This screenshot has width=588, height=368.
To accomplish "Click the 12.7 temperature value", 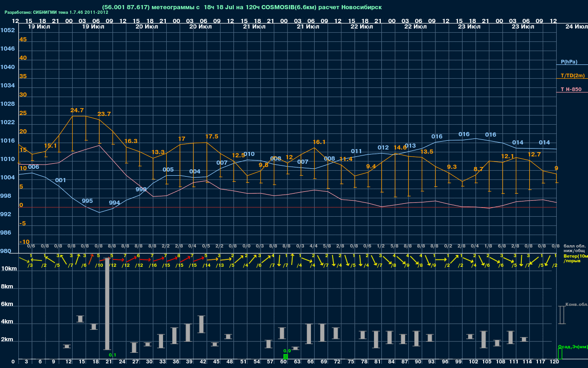I will coord(534,155).
